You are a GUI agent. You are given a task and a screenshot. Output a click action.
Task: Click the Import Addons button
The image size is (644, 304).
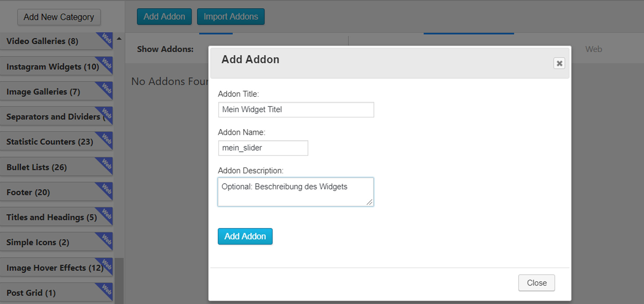point(231,17)
